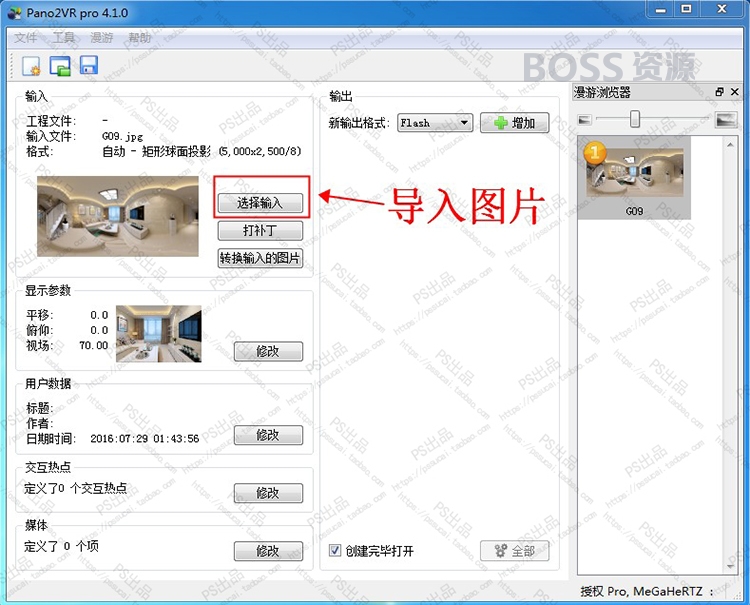Click the Pano2VR application icon in title bar
This screenshot has width=750, height=605.
point(15,13)
